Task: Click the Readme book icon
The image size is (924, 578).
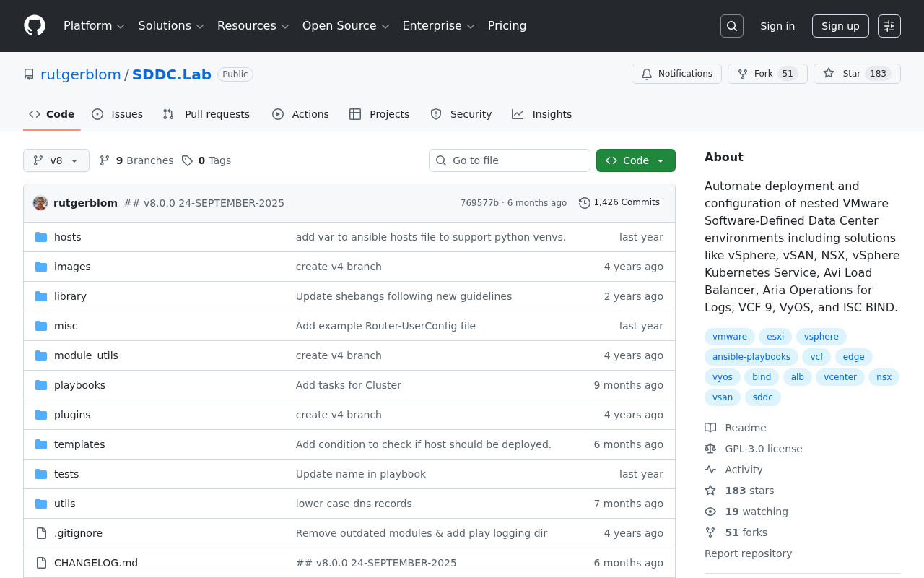Action: (x=710, y=427)
